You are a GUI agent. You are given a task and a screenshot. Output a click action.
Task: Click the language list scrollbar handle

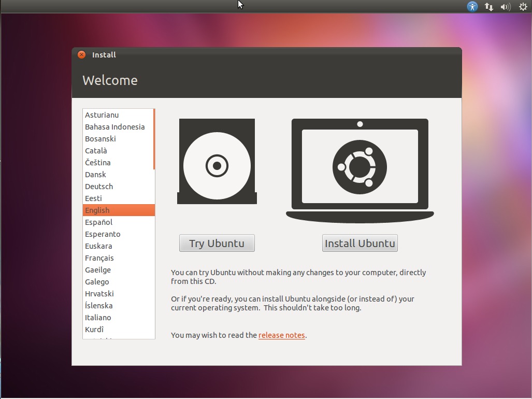pos(154,139)
